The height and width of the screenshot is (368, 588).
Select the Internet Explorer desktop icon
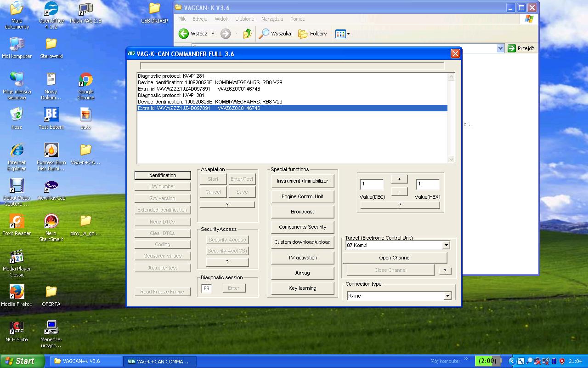17,157
